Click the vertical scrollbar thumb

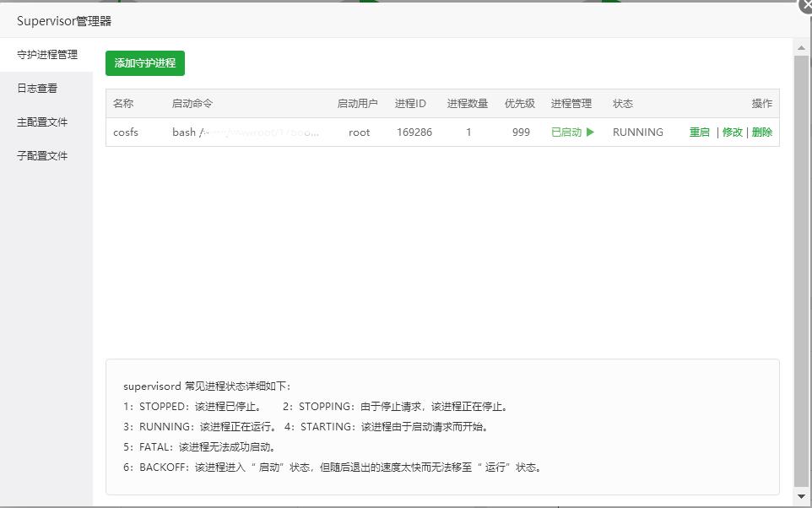click(802, 270)
